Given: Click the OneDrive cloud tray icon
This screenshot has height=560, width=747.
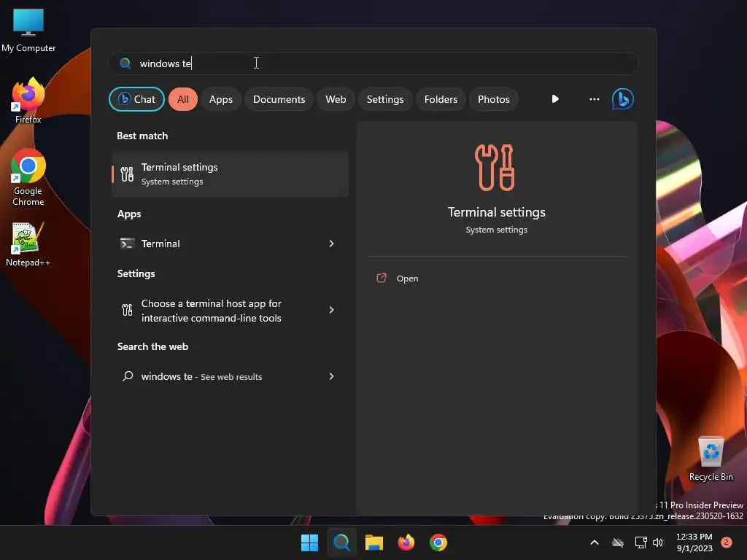Looking at the screenshot, I should [618, 542].
